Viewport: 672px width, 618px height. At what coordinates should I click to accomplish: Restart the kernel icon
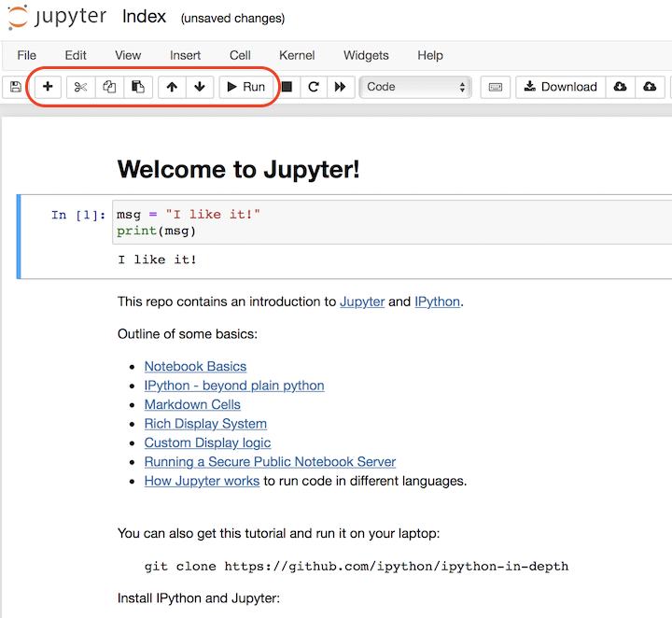click(x=314, y=87)
